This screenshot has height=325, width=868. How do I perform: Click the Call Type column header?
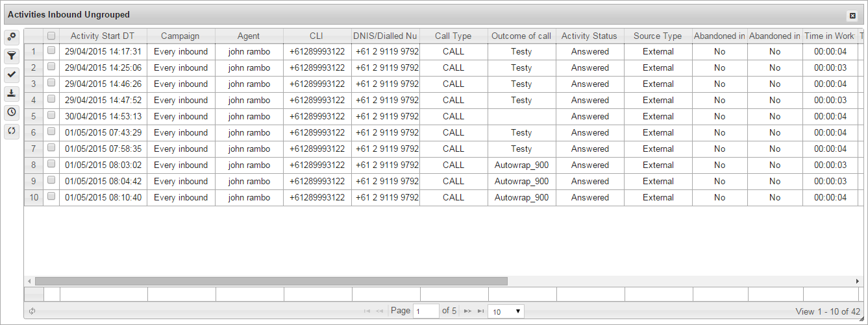click(453, 36)
